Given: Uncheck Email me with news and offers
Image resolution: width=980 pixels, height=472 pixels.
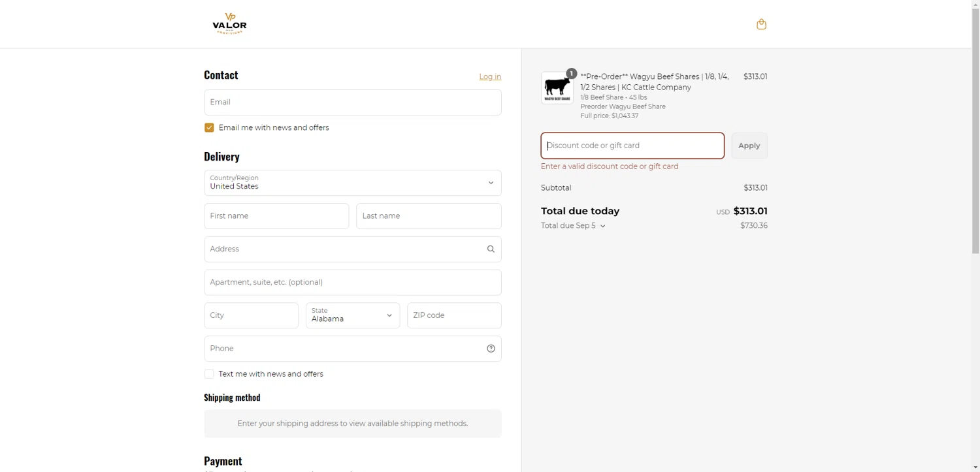Looking at the screenshot, I should coord(209,128).
